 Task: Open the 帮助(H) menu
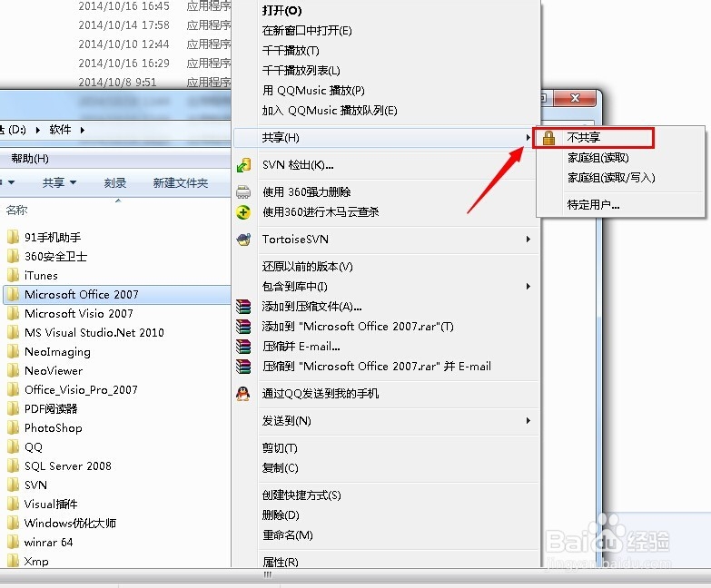coord(30,159)
